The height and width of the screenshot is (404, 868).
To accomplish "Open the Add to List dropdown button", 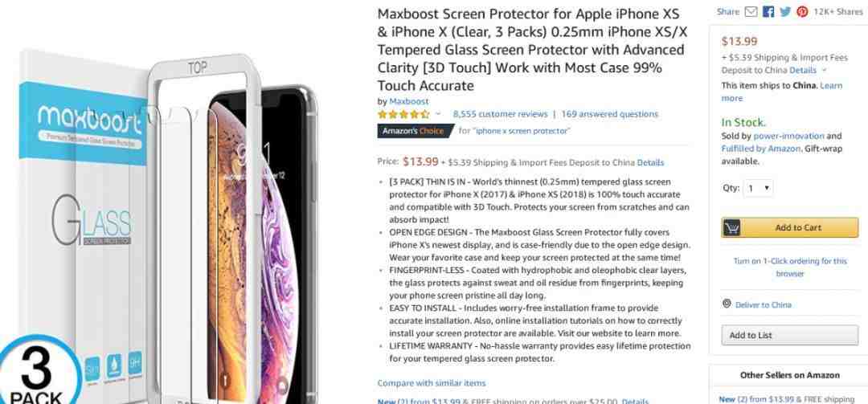I will tap(790, 336).
